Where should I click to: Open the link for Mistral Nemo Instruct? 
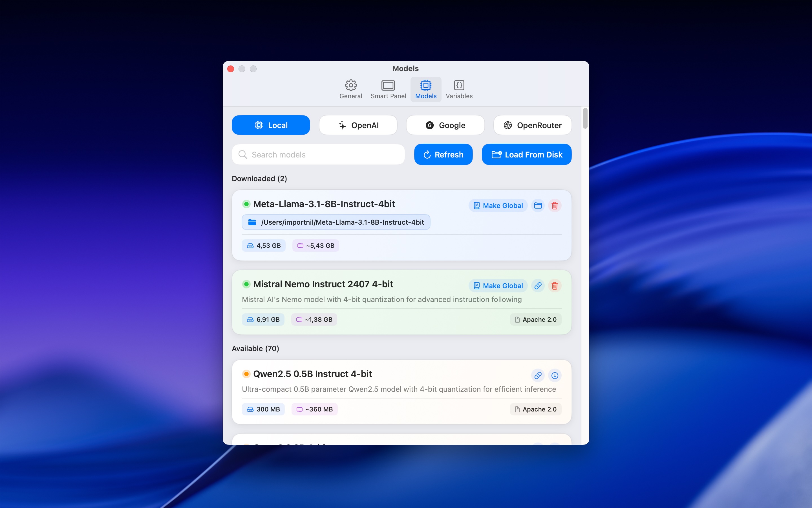[538, 286]
